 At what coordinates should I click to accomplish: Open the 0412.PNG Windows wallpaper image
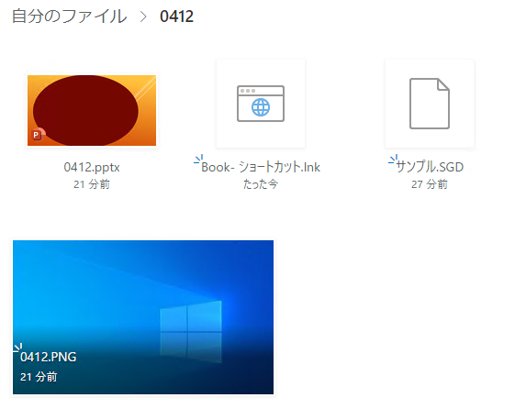(x=143, y=317)
